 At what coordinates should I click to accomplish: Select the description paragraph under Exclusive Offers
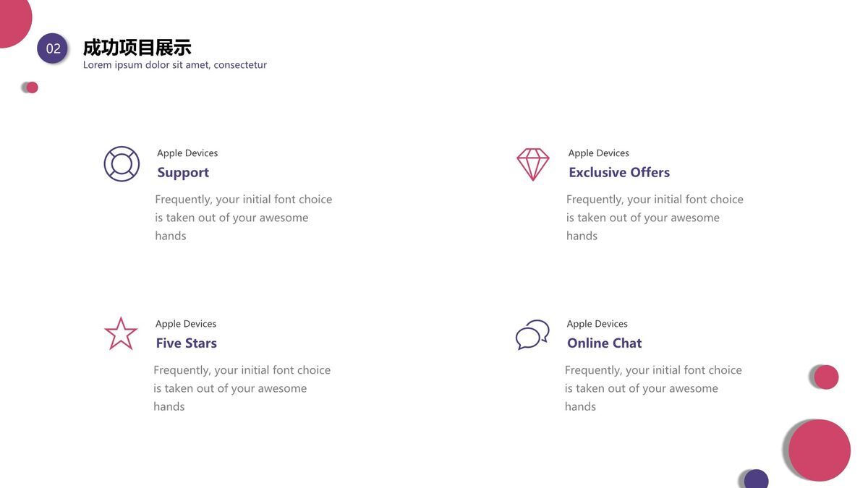point(655,217)
